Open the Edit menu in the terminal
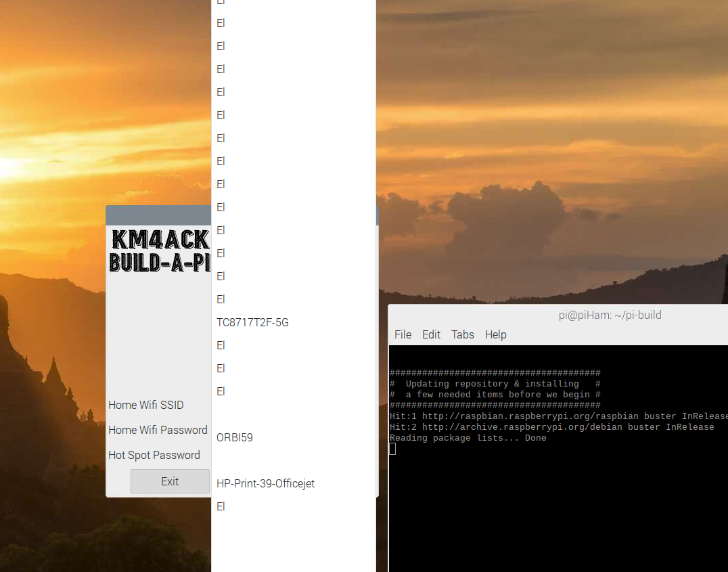728x572 pixels. pos(431,334)
